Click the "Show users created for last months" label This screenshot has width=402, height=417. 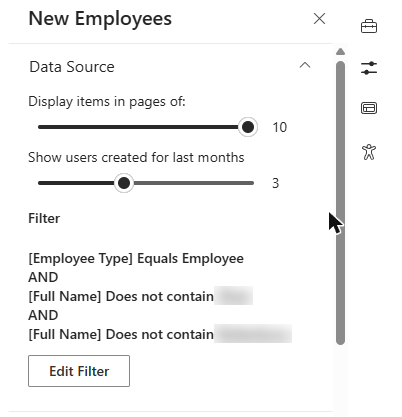136,157
